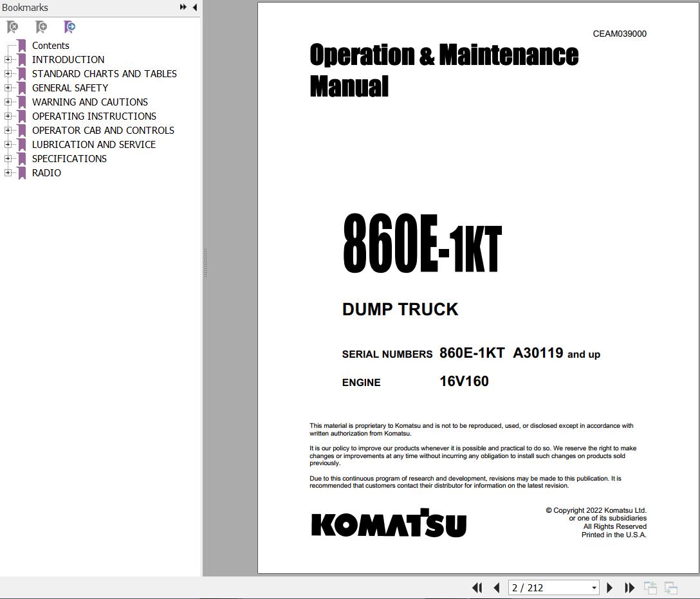The width and height of the screenshot is (700, 599).
Task: Click the add new bookmark icon
Action: [41, 27]
